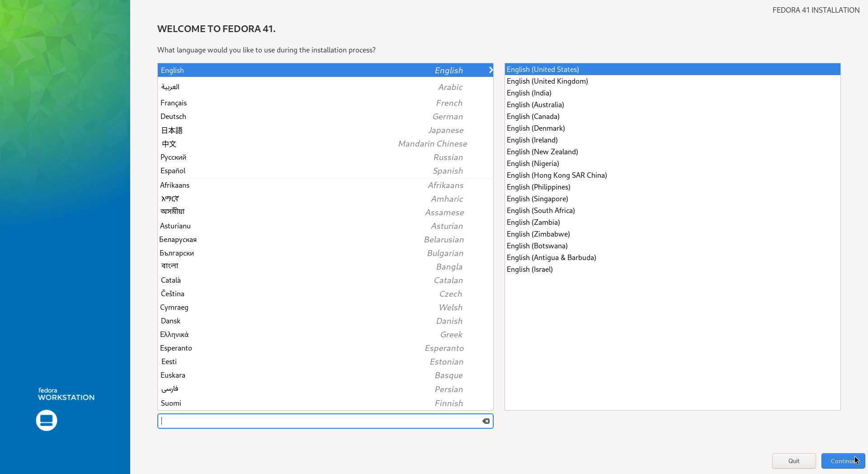Select the Amharic language row
Image resolution: width=868 pixels, height=474 pixels.
pyautogui.click(x=325, y=199)
